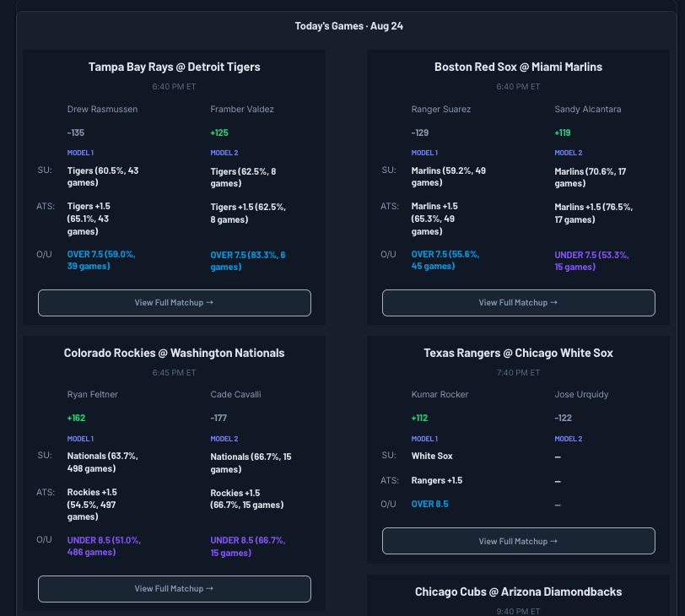This screenshot has width=685, height=616.
Task: Open full matchup for Rangers @ White Sox
Action: (x=519, y=541)
